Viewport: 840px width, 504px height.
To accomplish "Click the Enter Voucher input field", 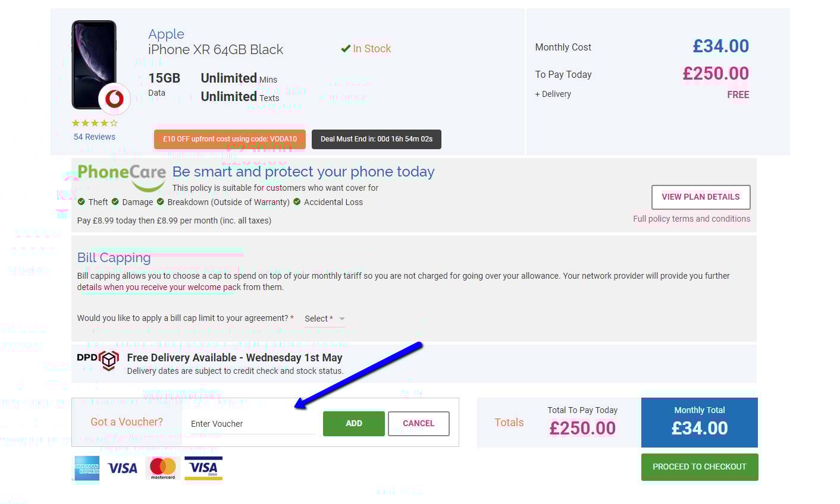I will click(x=250, y=423).
